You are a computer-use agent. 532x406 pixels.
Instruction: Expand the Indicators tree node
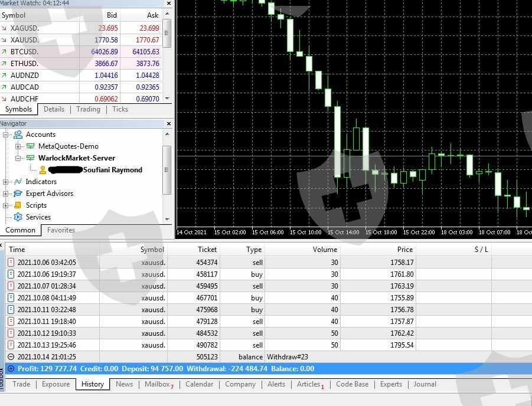click(6, 182)
